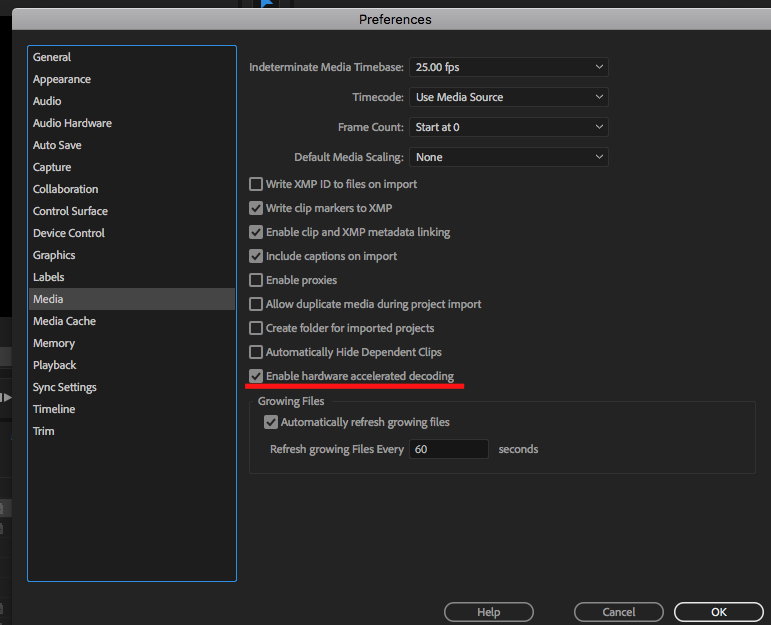Select the Audio Hardware category

[72, 123]
